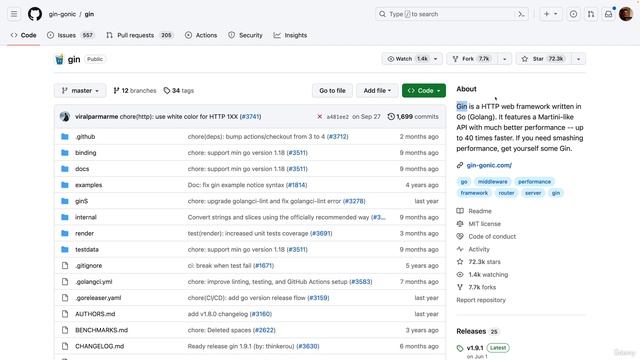
Task: Click viralparmarme's commit author avatar
Action: click(64, 117)
